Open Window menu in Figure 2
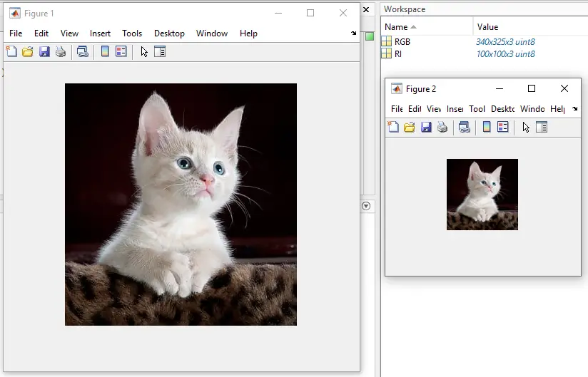Image resolution: width=588 pixels, height=377 pixels. 532,109
